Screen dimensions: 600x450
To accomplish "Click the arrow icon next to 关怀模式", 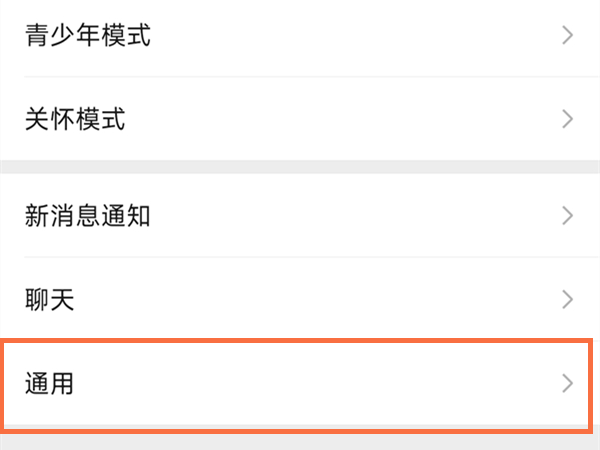I will click(x=567, y=120).
